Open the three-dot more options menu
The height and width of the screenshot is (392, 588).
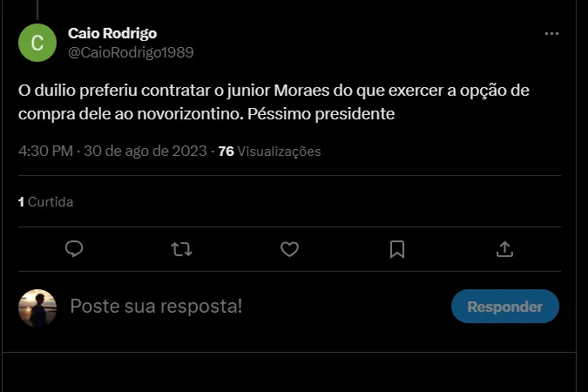(551, 33)
